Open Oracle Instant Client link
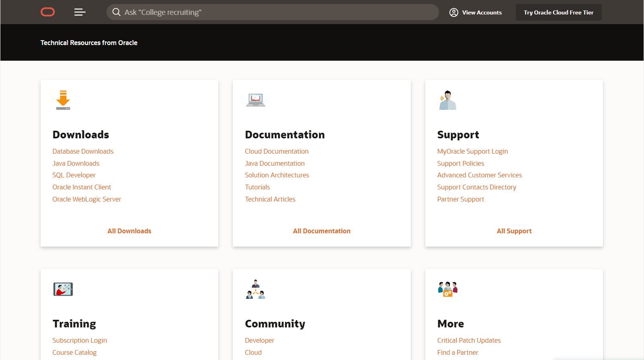Image resolution: width=644 pixels, height=360 pixels. [x=82, y=187]
